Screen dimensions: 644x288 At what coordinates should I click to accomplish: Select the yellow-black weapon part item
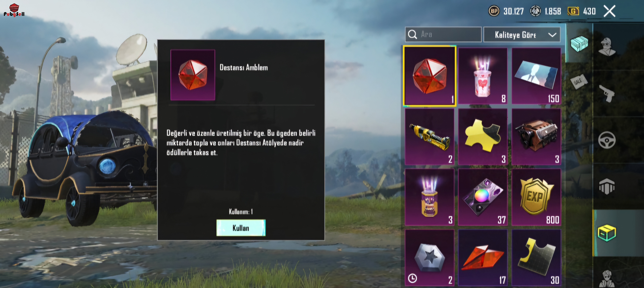point(429,137)
